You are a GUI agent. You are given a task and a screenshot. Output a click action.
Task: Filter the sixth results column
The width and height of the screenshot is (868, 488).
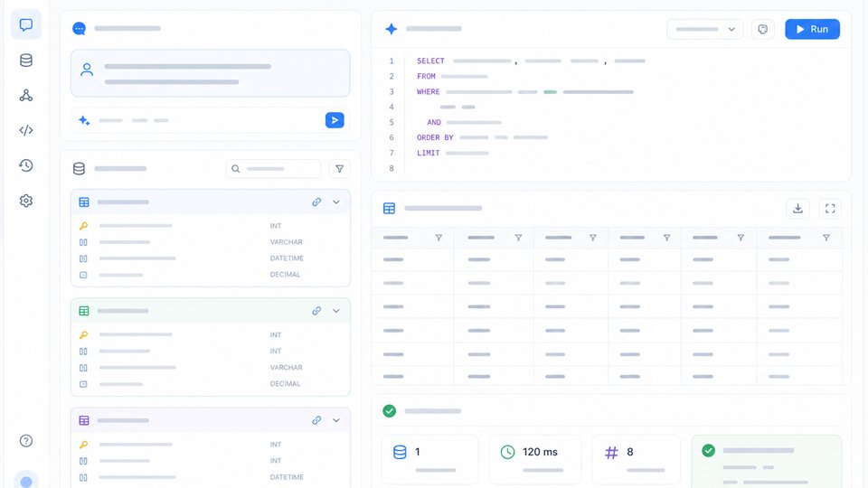tap(826, 238)
